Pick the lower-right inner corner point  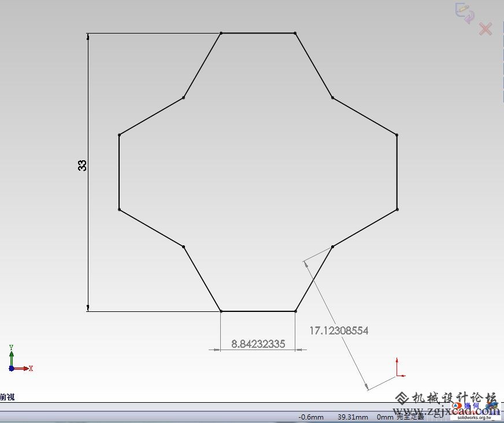click(x=332, y=247)
